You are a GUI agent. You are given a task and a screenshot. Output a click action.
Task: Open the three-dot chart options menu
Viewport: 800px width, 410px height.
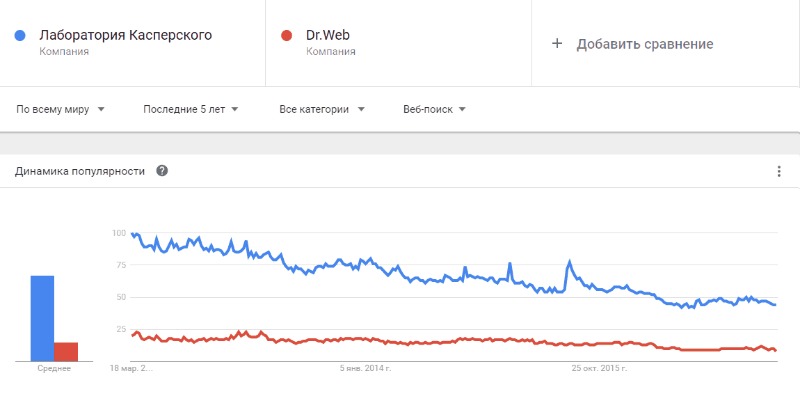point(779,171)
